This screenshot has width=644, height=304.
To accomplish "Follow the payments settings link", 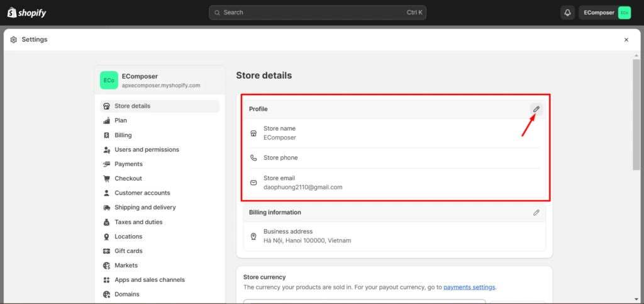I will coord(469,287).
